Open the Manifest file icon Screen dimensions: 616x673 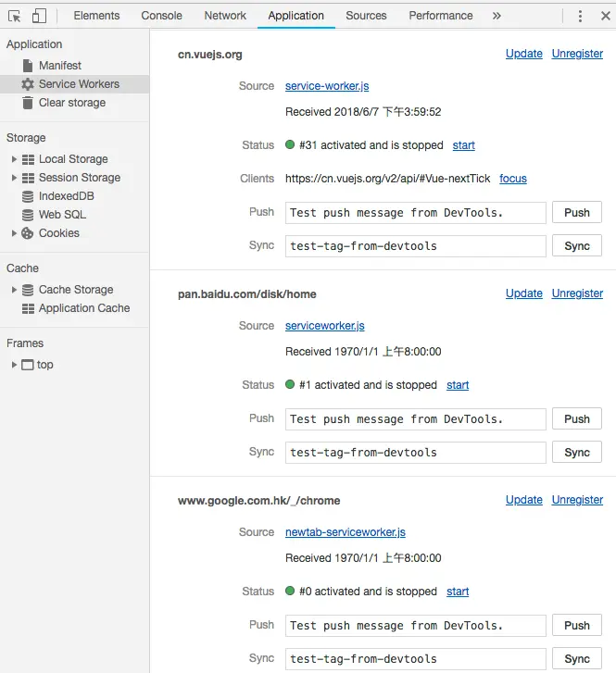[28, 65]
